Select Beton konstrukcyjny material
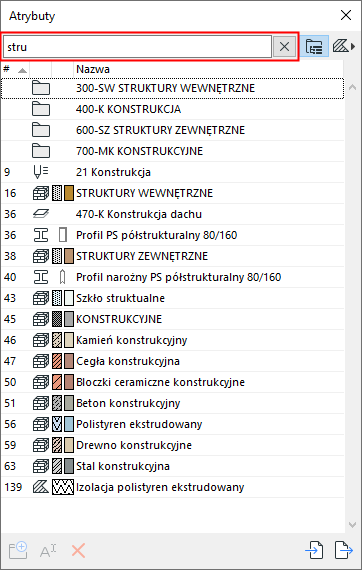Screen dimensions: 362x570 [173, 403]
